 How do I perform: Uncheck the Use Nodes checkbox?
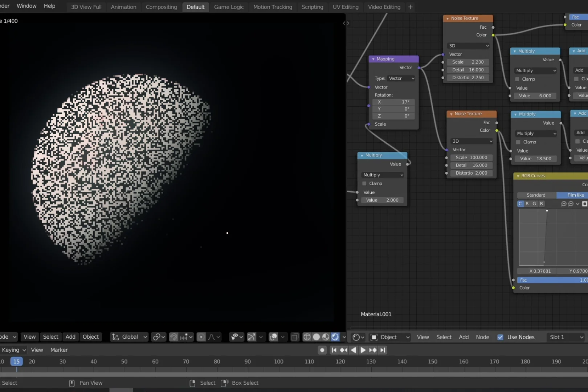click(500, 337)
